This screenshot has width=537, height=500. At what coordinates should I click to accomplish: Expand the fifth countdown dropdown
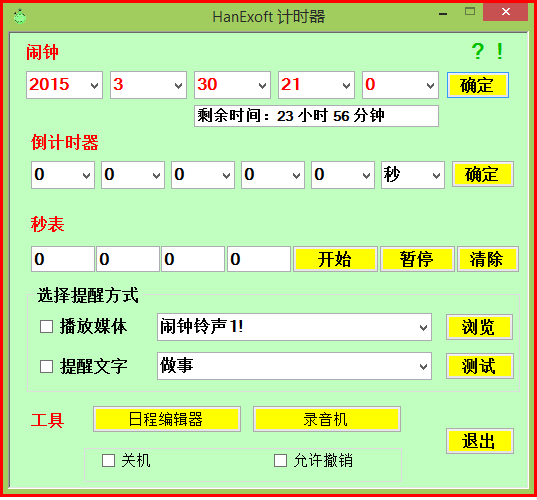click(343, 175)
